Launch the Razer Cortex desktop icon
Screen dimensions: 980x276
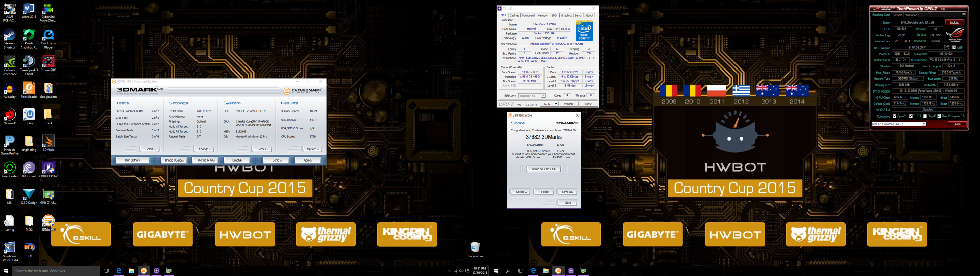(x=9, y=170)
